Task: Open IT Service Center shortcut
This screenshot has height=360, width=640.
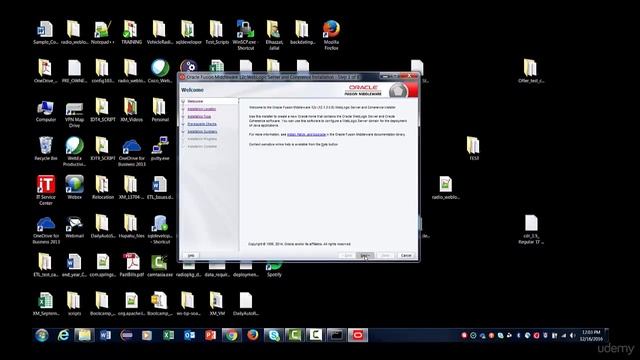Action: (x=45, y=190)
